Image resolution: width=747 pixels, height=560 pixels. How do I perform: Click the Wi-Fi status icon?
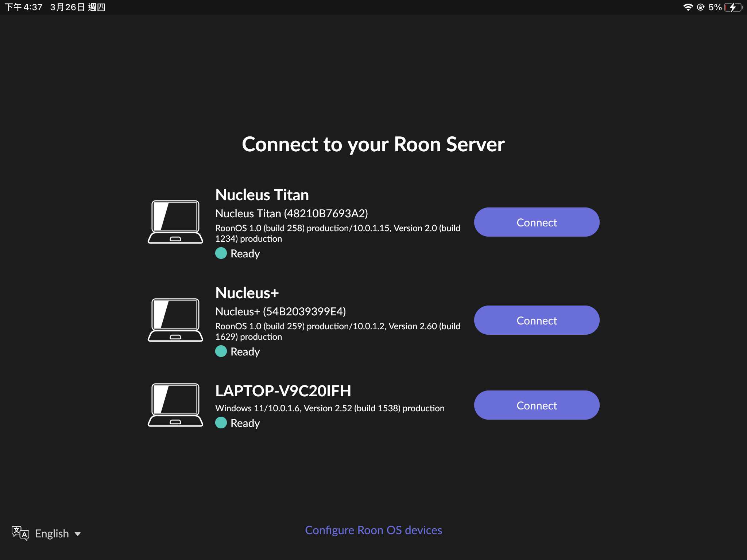pyautogui.click(x=688, y=7)
